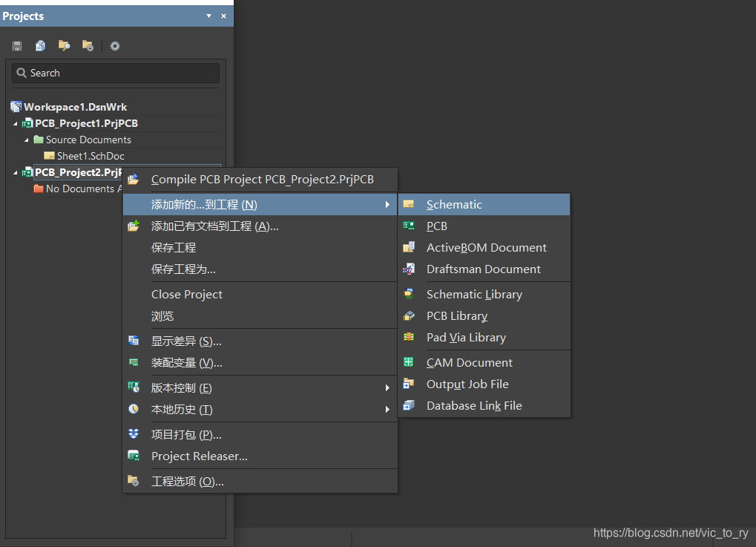Select 浏览 menu entry
Image resolution: width=756 pixels, height=547 pixels.
[x=260, y=316]
